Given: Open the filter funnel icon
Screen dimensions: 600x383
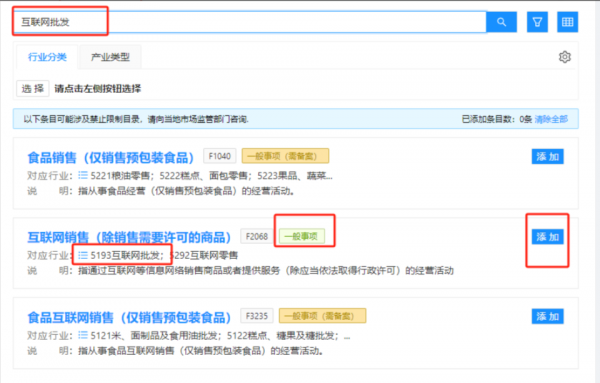Looking at the screenshot, I should [x=537, y=22].
